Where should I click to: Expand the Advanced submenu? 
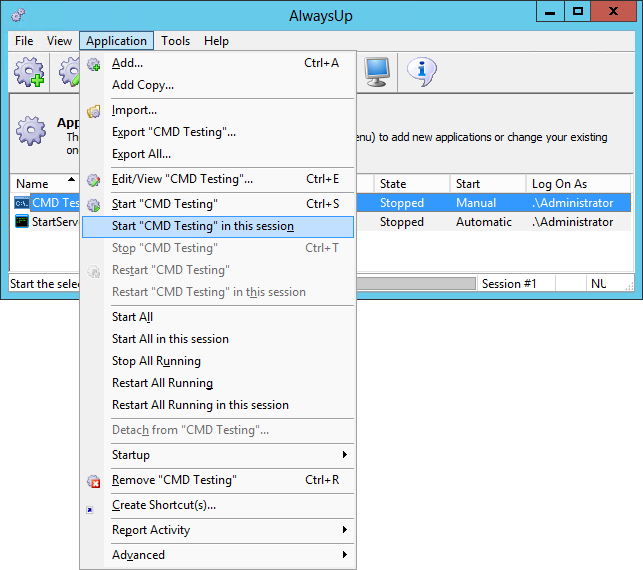point(218,555)
